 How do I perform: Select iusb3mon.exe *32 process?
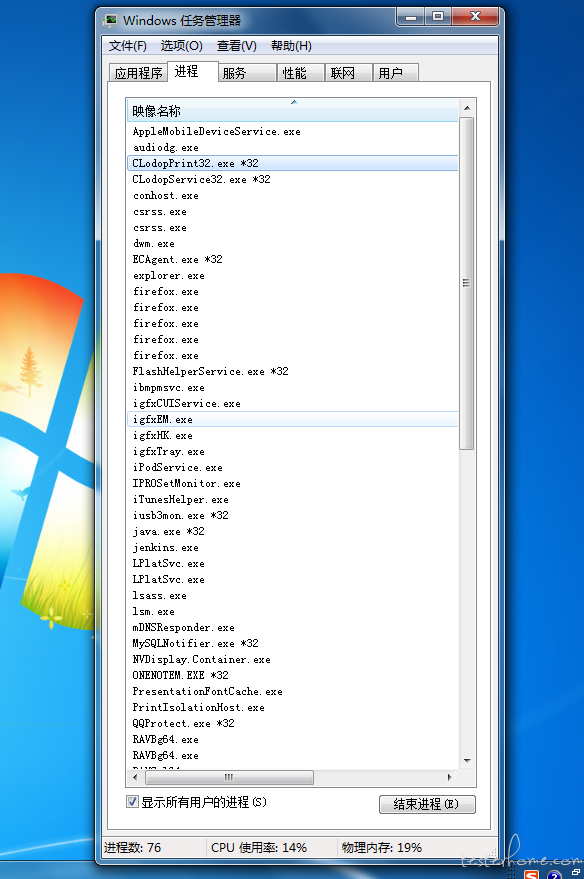(292, 515)
